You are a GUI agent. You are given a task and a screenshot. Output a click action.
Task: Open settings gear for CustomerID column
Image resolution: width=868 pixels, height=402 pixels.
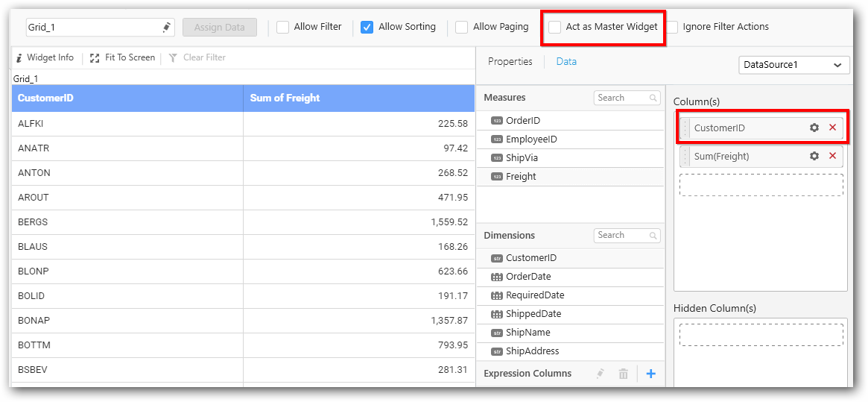click(814, 128)
